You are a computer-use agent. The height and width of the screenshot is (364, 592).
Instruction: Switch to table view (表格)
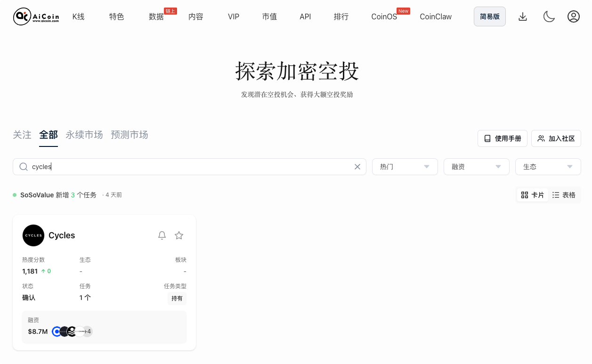[564, 195]
